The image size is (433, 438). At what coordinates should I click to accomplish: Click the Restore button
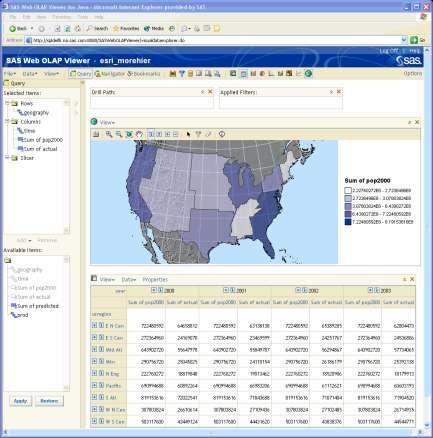49,401
